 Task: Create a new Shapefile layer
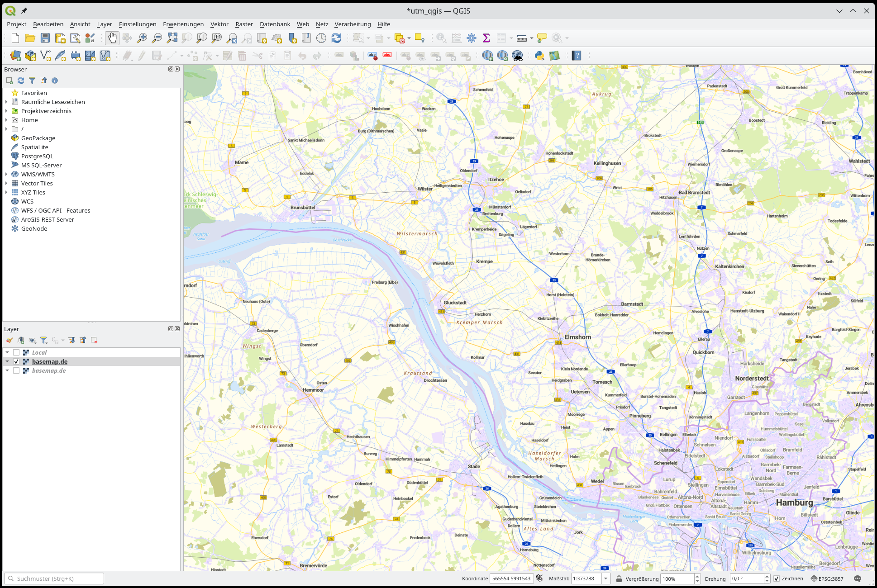pyautogui.click(x=45, y=56)
